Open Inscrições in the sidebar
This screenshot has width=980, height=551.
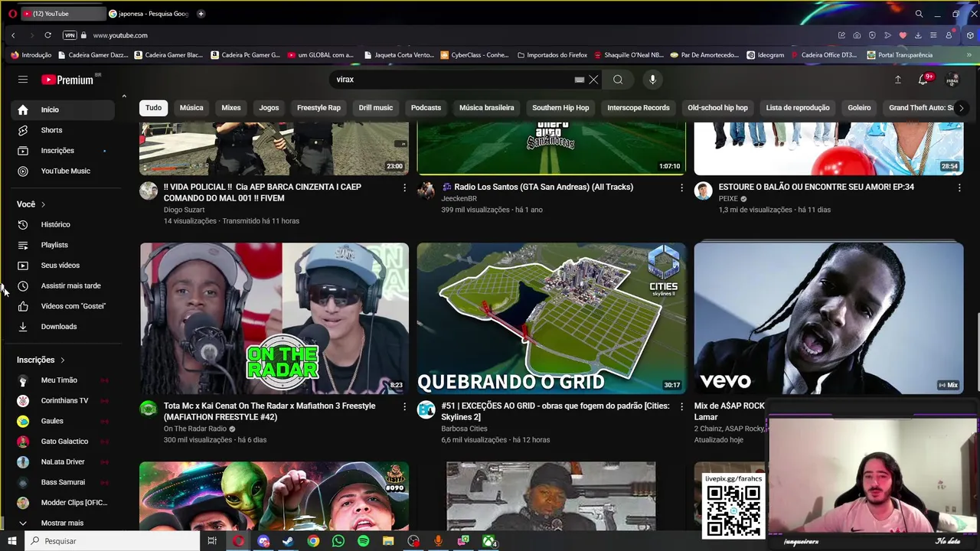coord(63,151)
